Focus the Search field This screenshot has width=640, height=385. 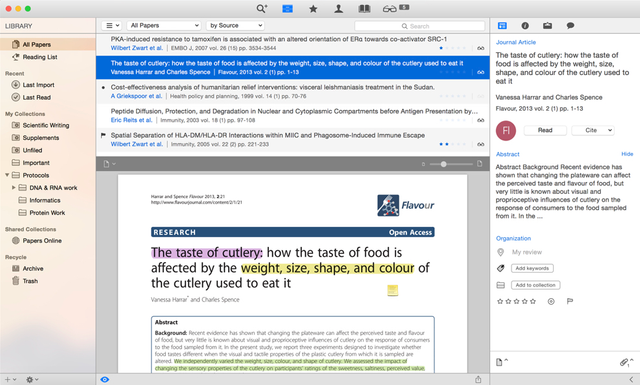(420, 26)
